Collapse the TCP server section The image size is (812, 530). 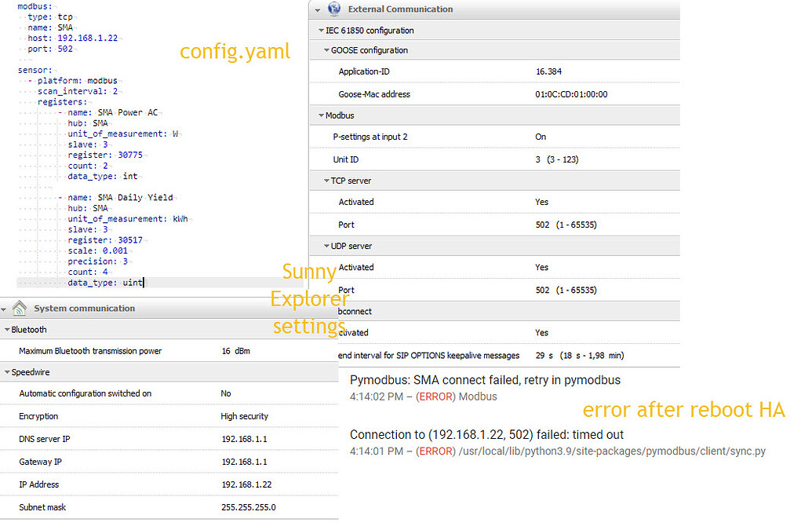coord(328,180)
